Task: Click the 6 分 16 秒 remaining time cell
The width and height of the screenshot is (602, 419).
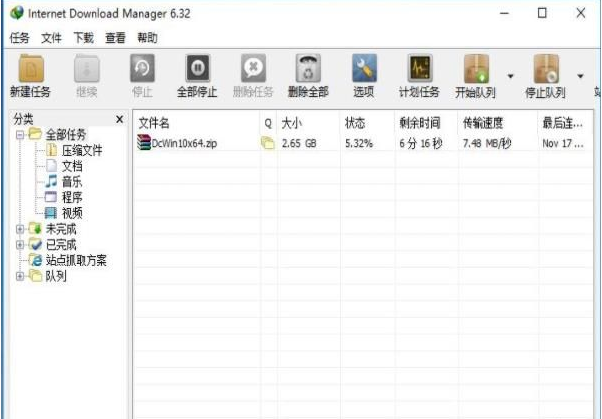Action: (x=421, y=144)
